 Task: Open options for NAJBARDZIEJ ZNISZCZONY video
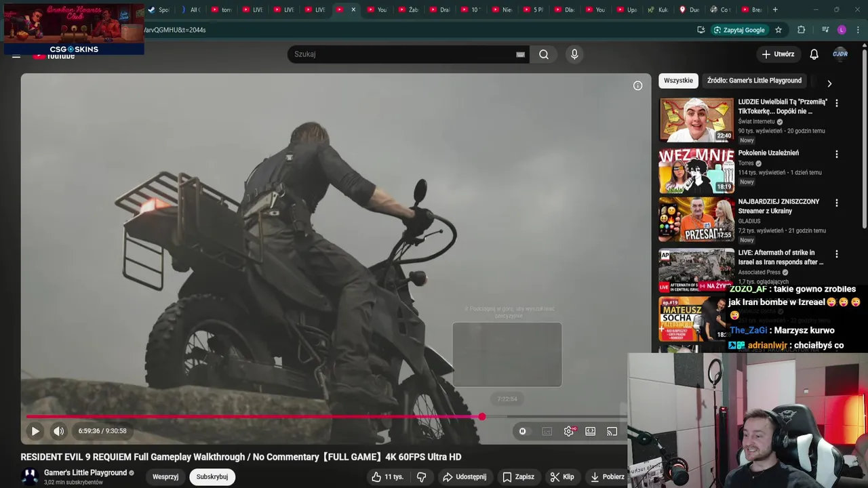click(x=836, y=203)
